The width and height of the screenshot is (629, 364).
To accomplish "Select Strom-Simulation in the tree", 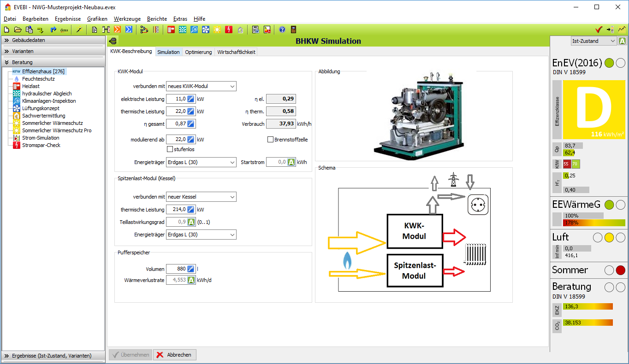I will point(41,138).
